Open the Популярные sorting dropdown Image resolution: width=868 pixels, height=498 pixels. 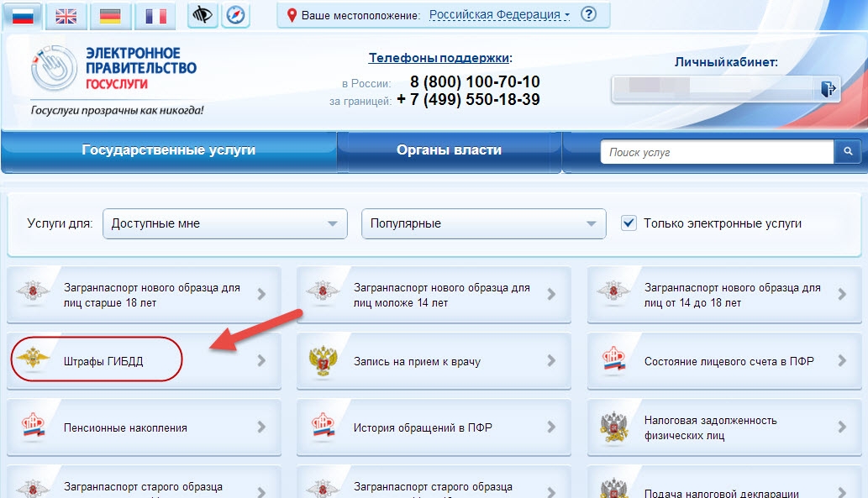point(484,223)
